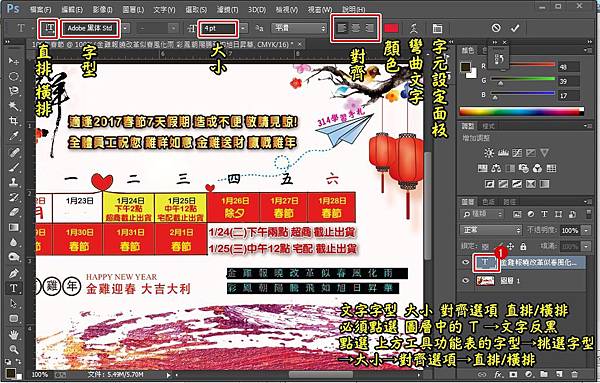Toggle text orientation vertical/horizontal

coord(49,28)
